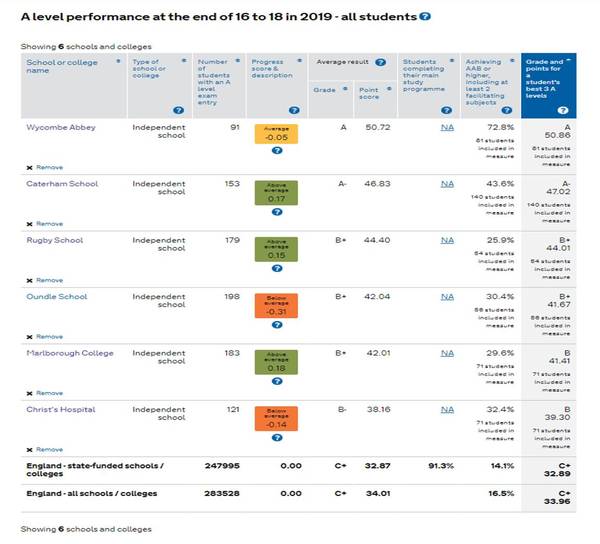Click Oundle Below average -0.31 badge

click(x=276, y=306)
